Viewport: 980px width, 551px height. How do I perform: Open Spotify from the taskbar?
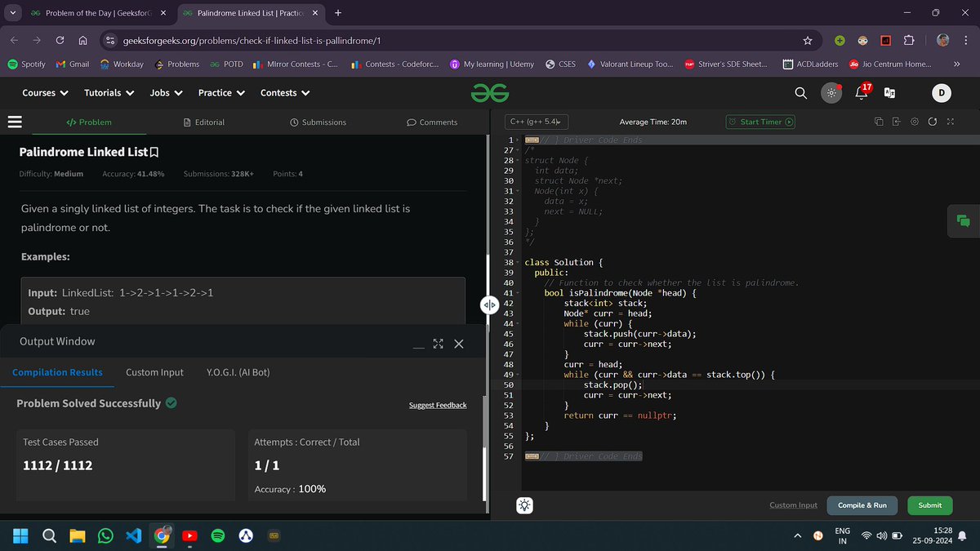pos(218,535)
